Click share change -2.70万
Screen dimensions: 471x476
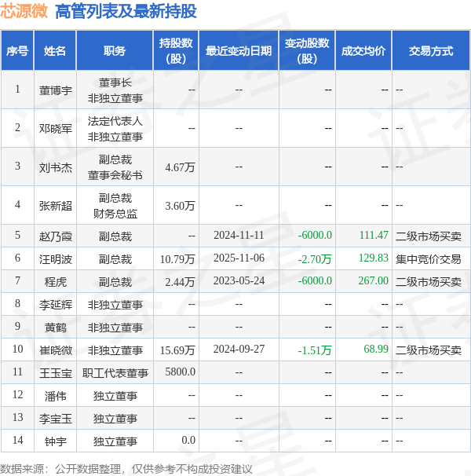[315, 259]
